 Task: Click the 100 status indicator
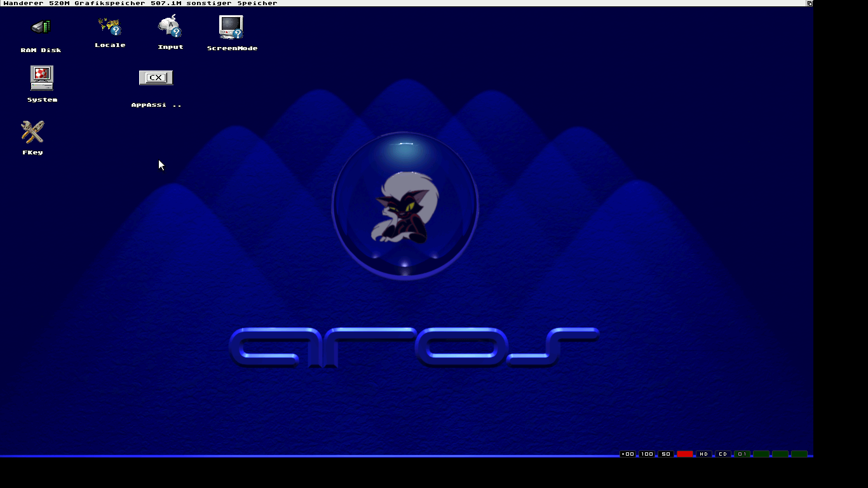coord(647,454)
